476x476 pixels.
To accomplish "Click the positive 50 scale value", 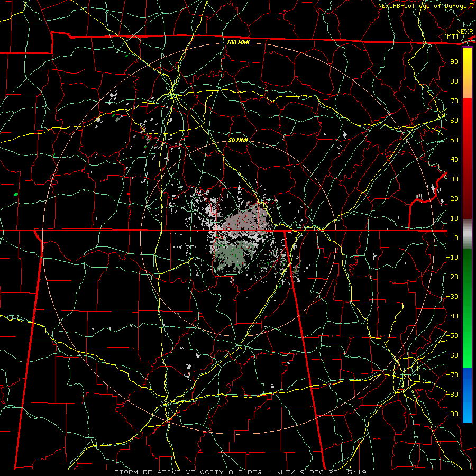I will pyautogui.click(x=454, y=140).
